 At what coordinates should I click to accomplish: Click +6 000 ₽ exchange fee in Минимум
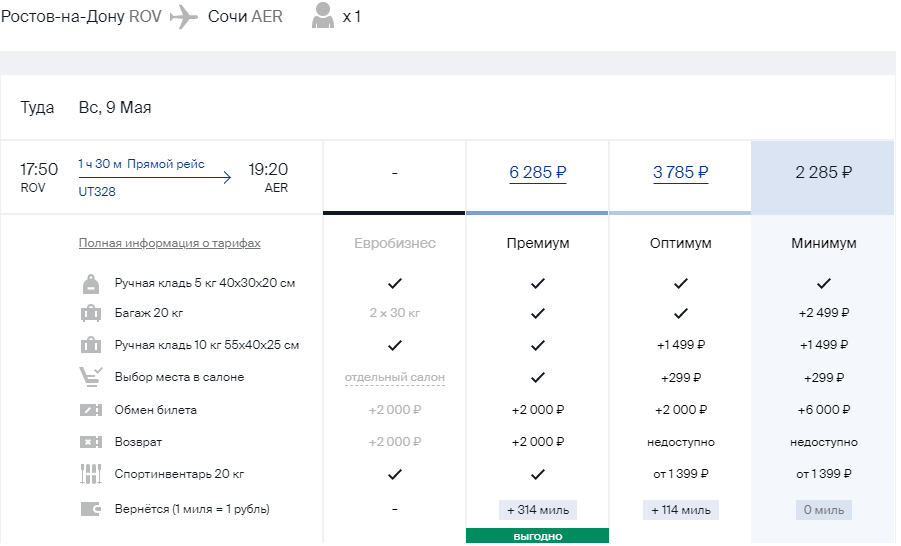[823, 410]
